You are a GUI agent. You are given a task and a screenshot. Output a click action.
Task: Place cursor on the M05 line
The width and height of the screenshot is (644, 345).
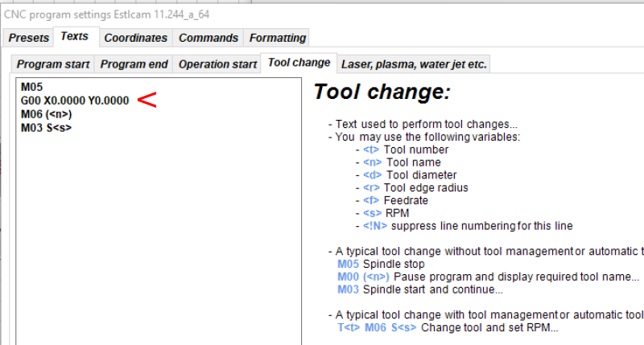click(x=31, y=88)
